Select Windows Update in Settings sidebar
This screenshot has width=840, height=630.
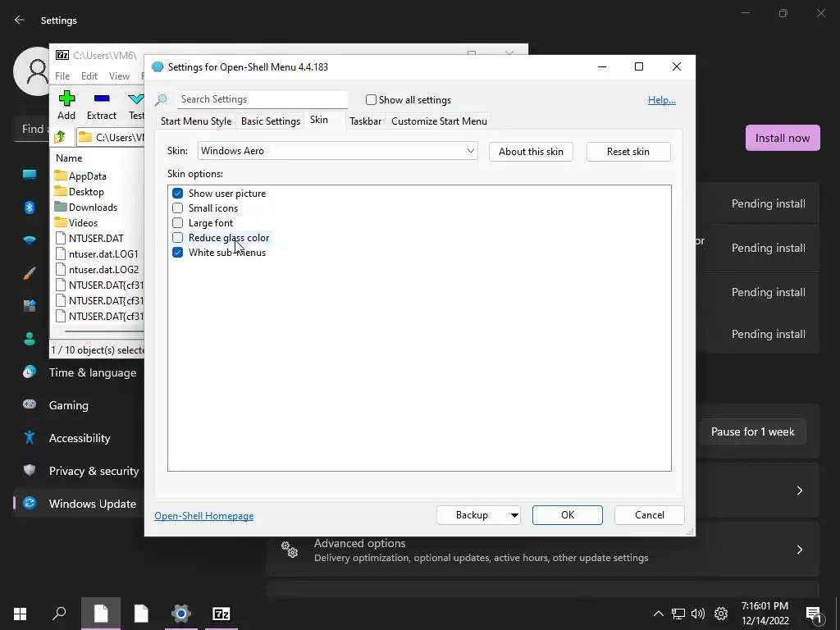79,504
